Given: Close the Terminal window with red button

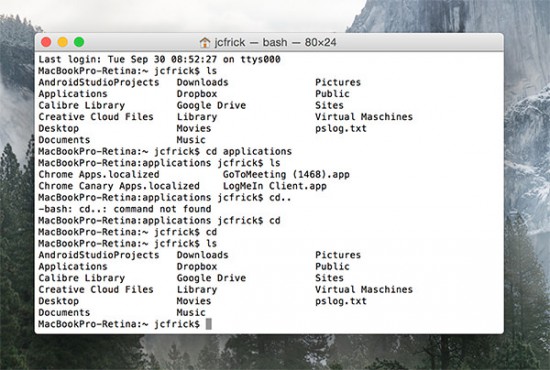Looking at the screenshot, I should pos(46,42).
